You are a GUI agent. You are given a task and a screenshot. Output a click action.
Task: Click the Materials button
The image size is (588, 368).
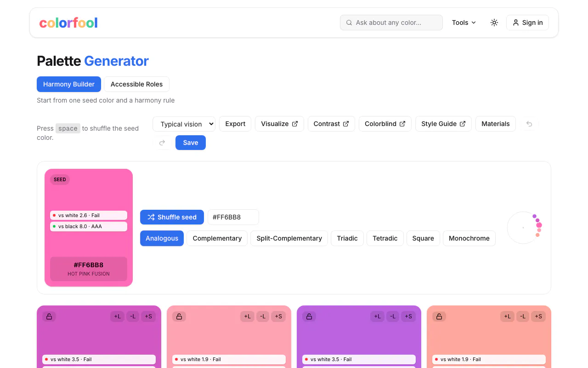(x=496, y=124)
